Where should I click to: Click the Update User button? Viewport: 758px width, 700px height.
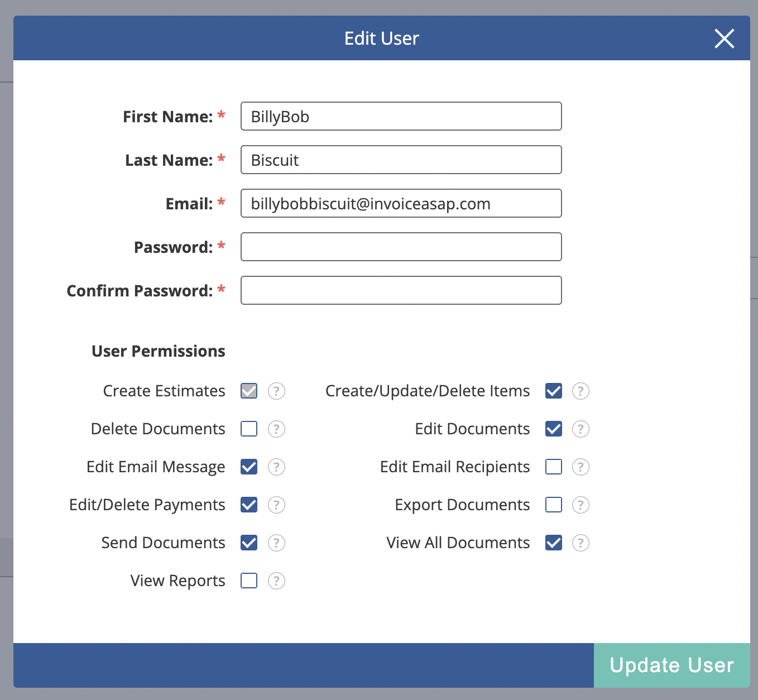tap(672, 665)
